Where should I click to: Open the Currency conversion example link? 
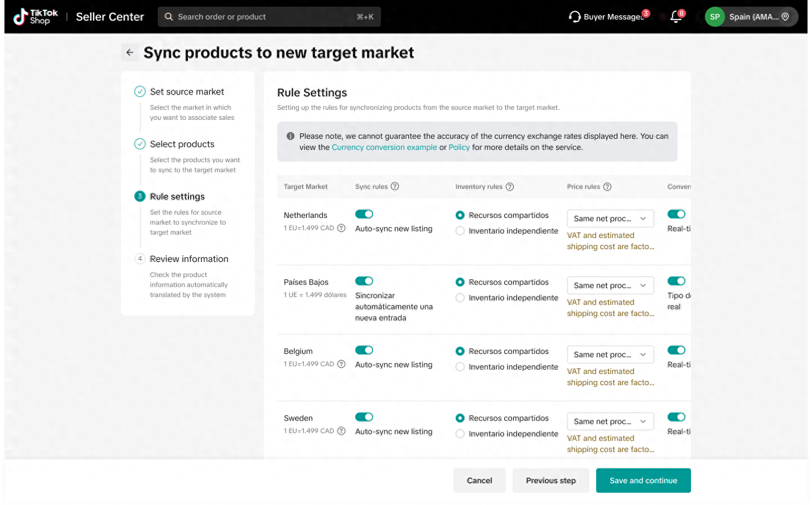(384, 147)
